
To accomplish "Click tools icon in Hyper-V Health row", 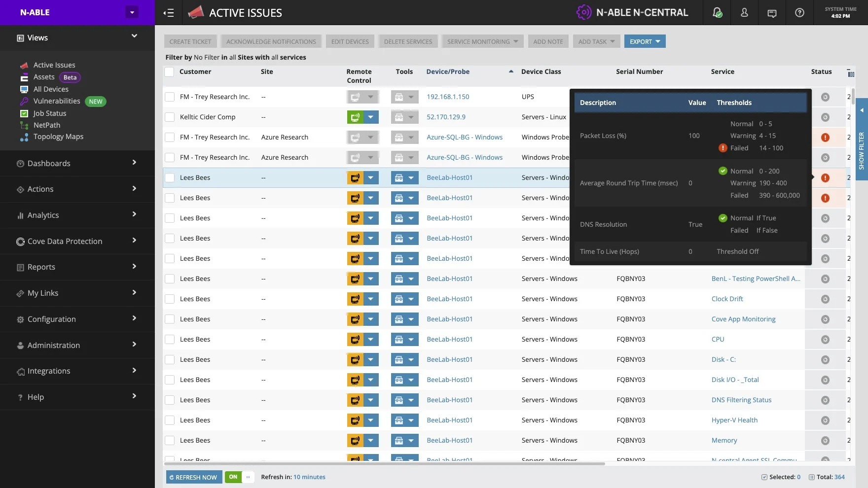I will point(399,420).
